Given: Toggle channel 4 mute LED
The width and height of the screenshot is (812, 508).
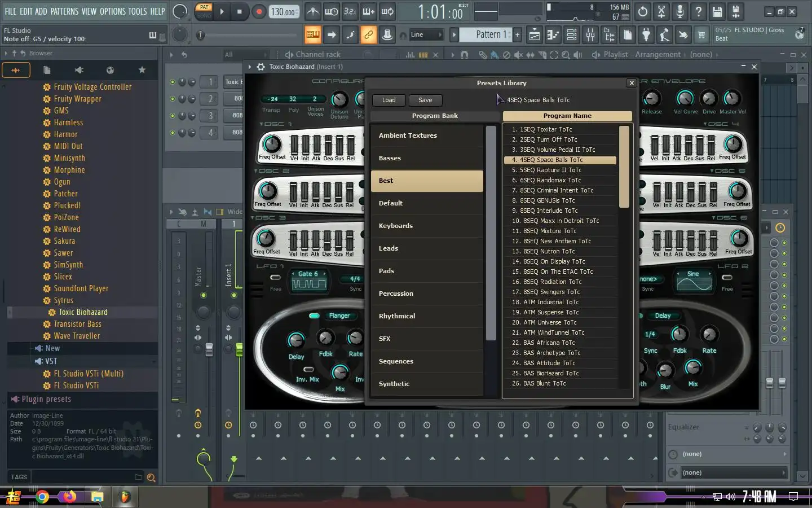Looking at the screenshot, I should coord(173,133).
